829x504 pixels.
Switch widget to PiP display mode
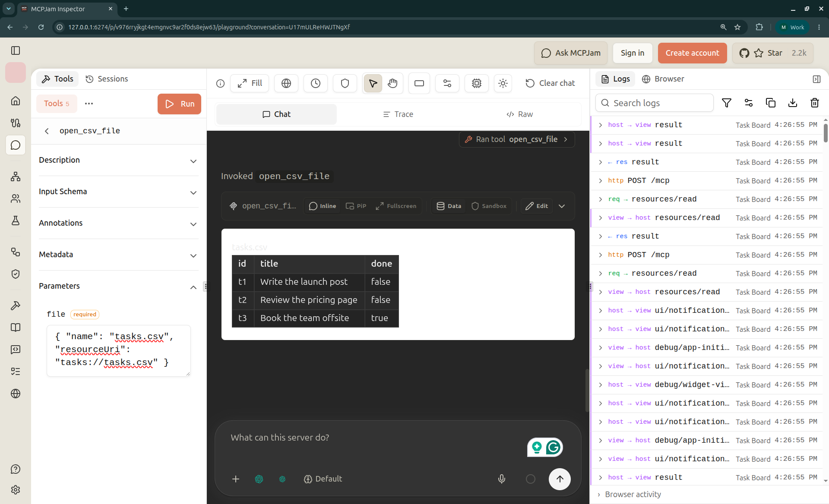[356, 206]
